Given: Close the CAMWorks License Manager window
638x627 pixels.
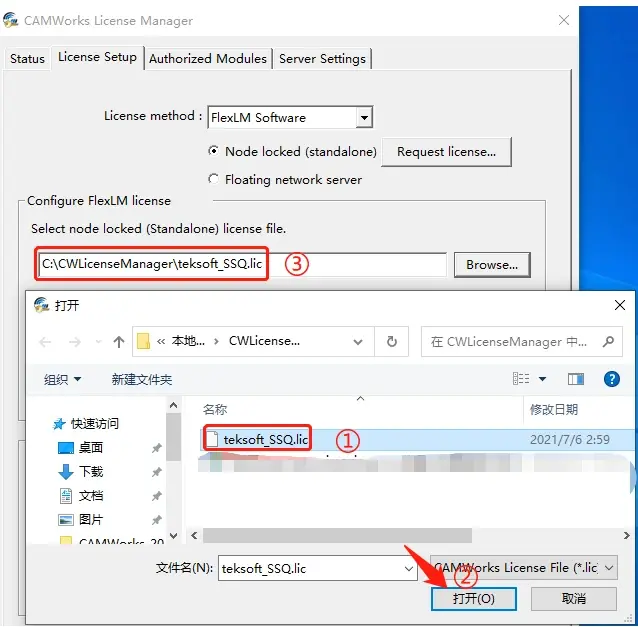Looking at the screenshot, I should (x=564, y=20).
